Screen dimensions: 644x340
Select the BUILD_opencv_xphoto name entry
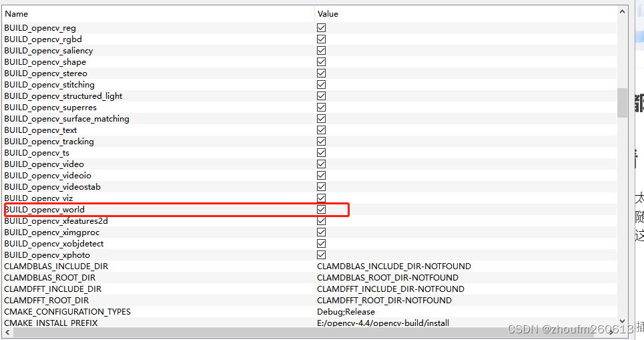point(47,255)
